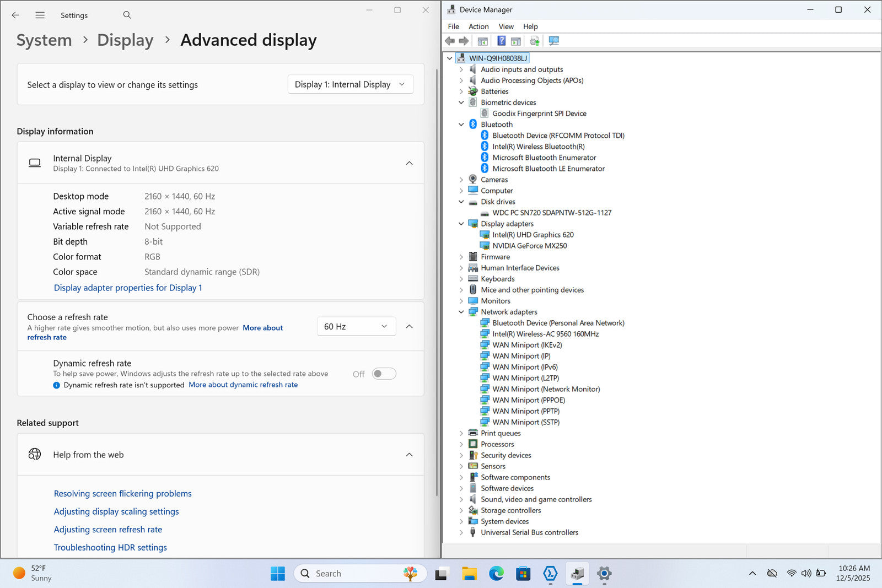Collapse the Help from the web section
This screenshot has width=882, height=588.
tap(409, 455)
